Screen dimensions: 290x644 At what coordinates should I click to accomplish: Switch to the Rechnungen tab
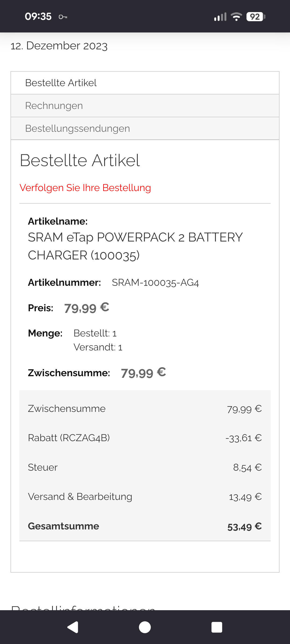pos(54,106)
